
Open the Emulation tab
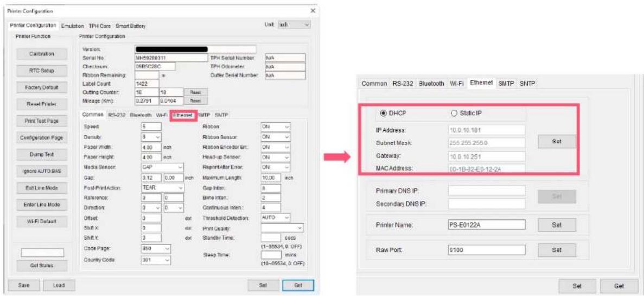click(x=72, y=26)
